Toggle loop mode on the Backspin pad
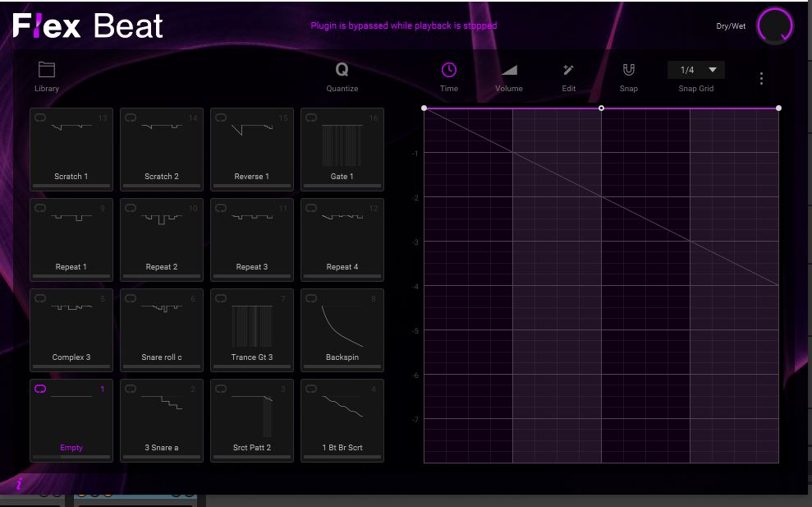This screenshot has height=507, width=812. [x=311, y=299]
